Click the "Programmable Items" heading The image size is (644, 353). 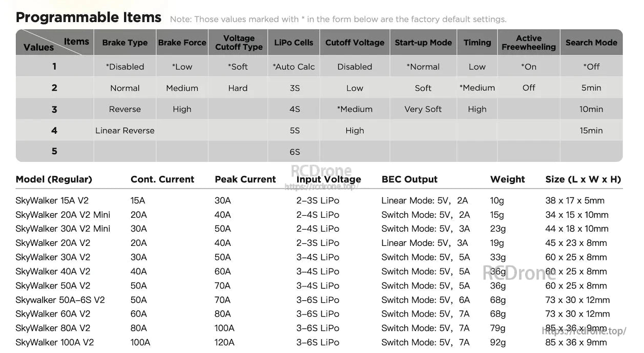(x=89, y=17)
